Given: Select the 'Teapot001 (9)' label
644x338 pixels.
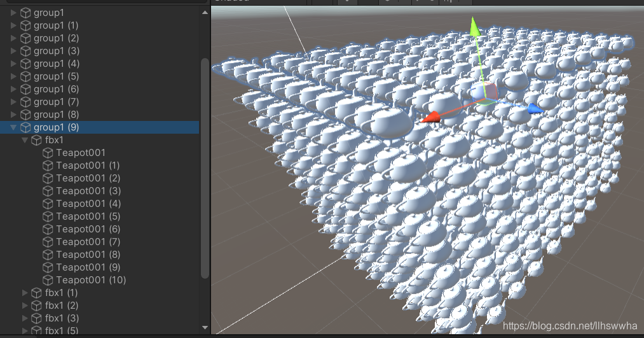Looking at the screenshot, I should point(88,268).
